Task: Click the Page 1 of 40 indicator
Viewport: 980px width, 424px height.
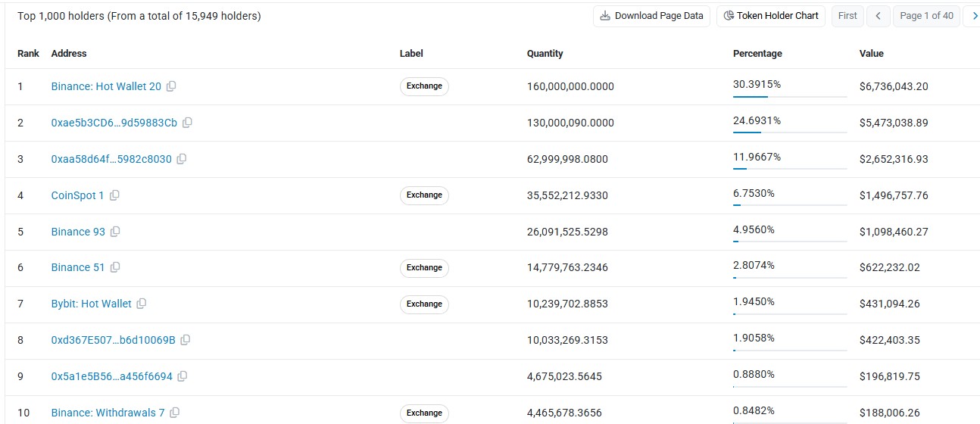Action: (x=926, y=16)
